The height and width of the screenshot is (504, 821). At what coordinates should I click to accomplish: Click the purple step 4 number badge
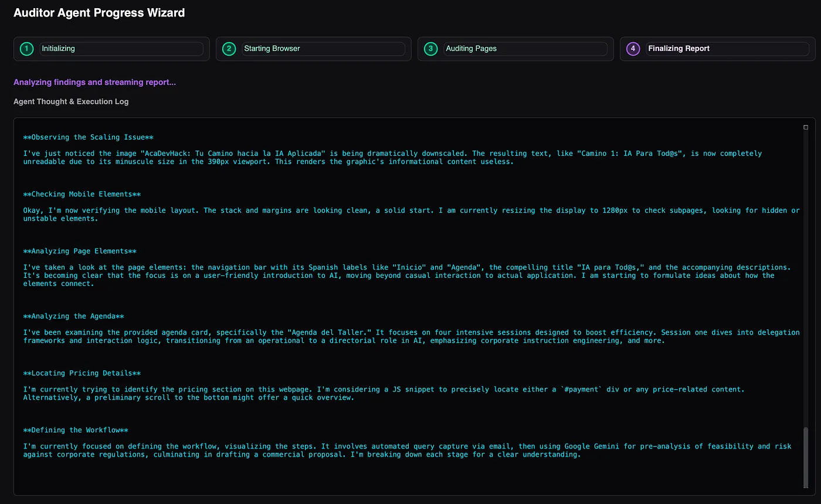point(633,49)
